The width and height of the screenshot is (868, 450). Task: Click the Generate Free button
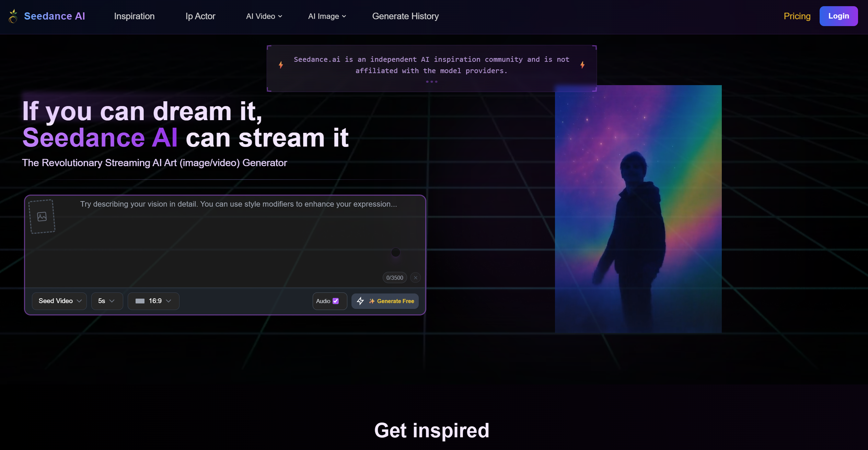pyautogui.click(x=385, y=301)
